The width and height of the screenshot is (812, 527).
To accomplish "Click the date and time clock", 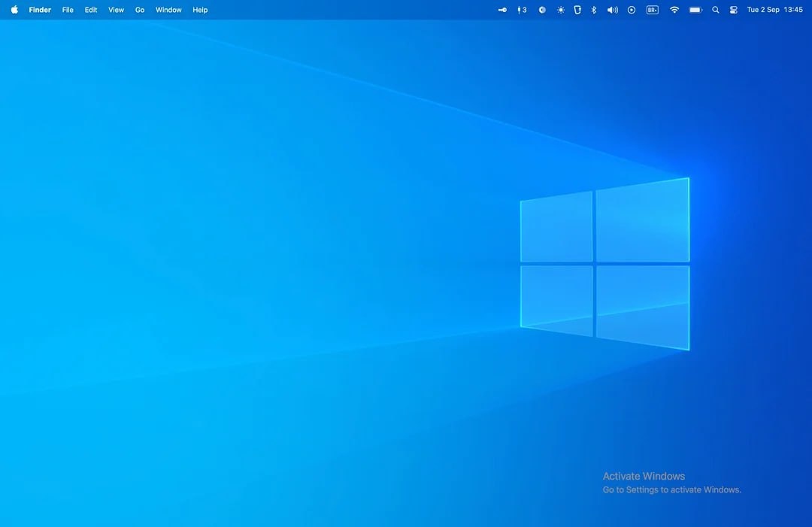I will click(774, 10).
